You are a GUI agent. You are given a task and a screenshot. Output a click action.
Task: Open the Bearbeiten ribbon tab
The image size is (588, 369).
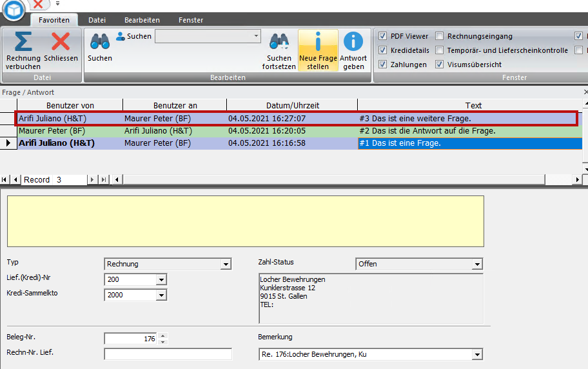142,20
